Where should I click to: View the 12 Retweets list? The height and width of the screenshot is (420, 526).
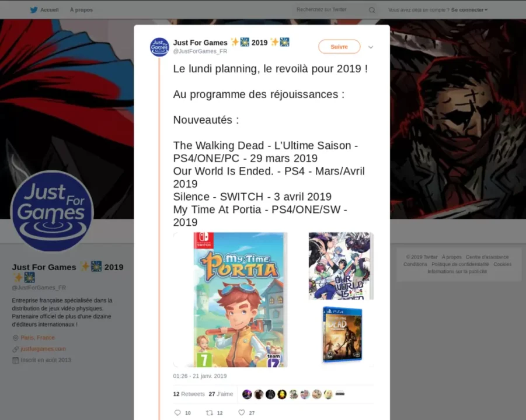pyautogui.click(x=189, y=394)
